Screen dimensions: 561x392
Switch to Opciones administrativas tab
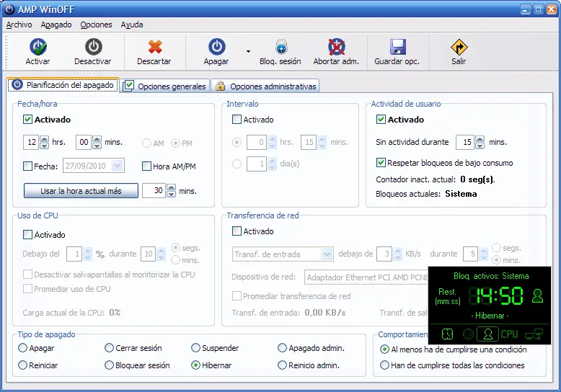(265, 86)
